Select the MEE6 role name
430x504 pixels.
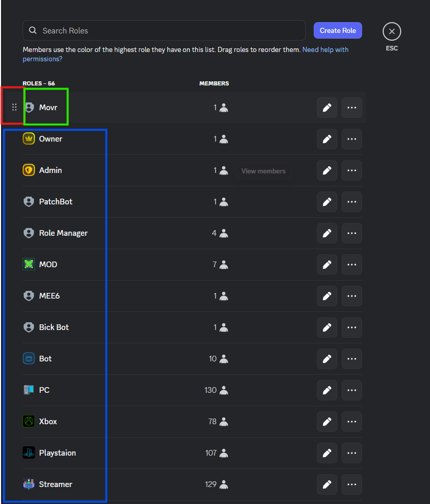(49, 296)
